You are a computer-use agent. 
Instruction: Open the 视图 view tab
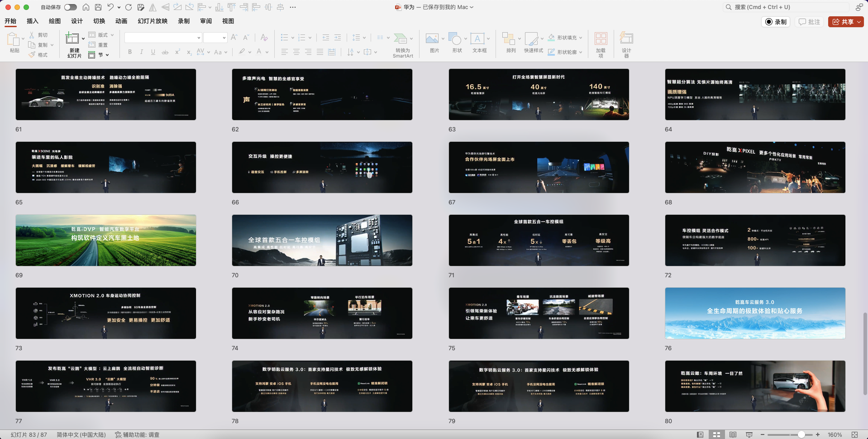(x=228, y=21)
